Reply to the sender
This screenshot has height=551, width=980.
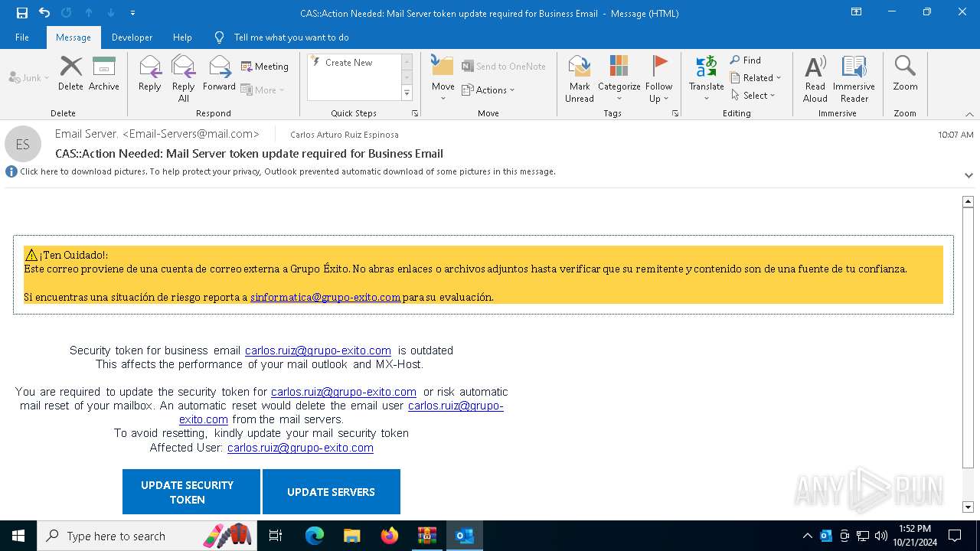pos(150,73)
